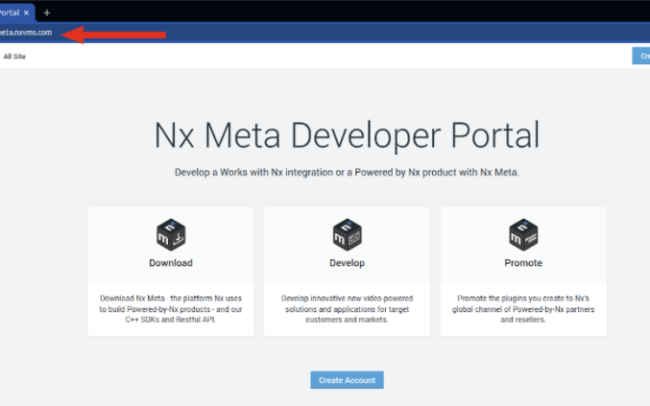
Task: Click the 'Promote the plugins' description text
Action: click(523, 309)
